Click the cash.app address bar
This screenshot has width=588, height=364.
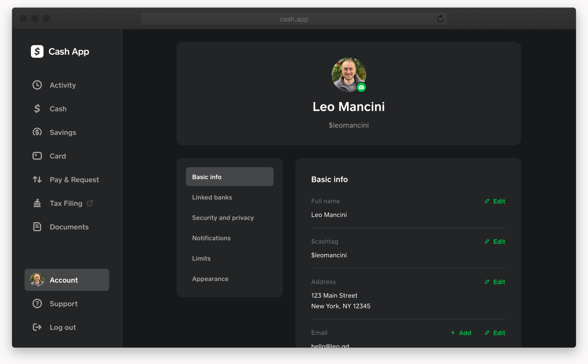[294, 19]
